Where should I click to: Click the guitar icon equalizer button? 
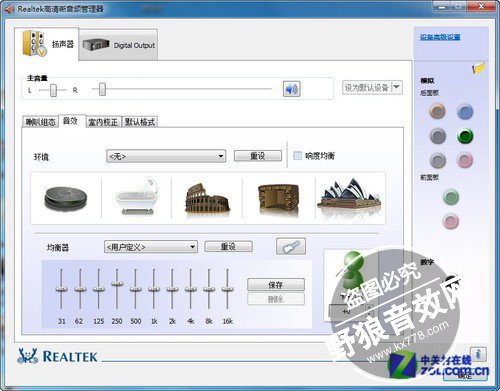tap(291, 247)
